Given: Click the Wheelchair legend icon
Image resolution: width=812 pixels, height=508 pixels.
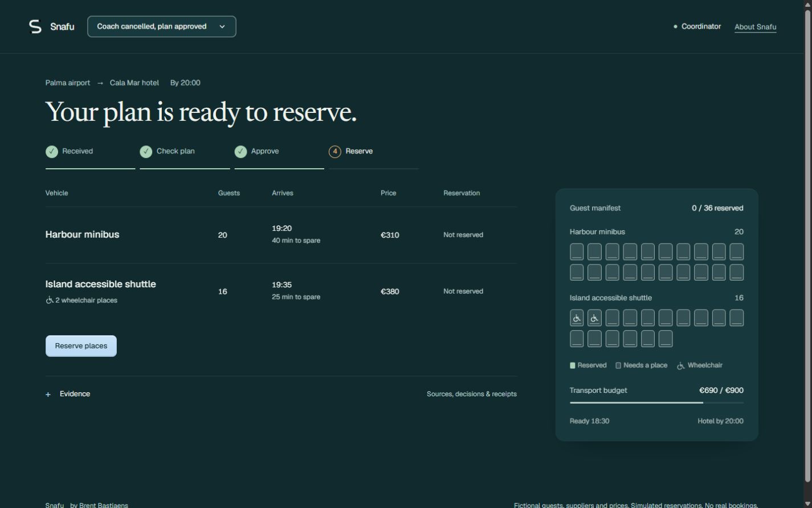Looking at the screenshot, I should click(x=680, y=365).
